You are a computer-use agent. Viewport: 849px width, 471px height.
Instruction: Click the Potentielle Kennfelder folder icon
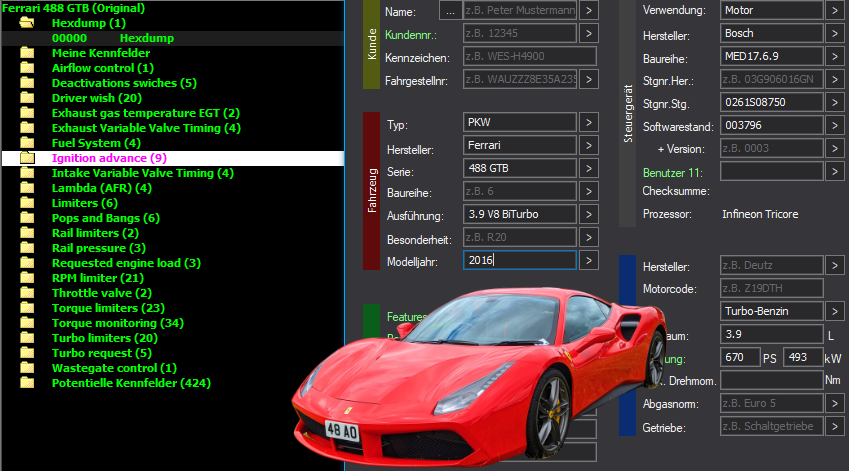click(27, 383)
